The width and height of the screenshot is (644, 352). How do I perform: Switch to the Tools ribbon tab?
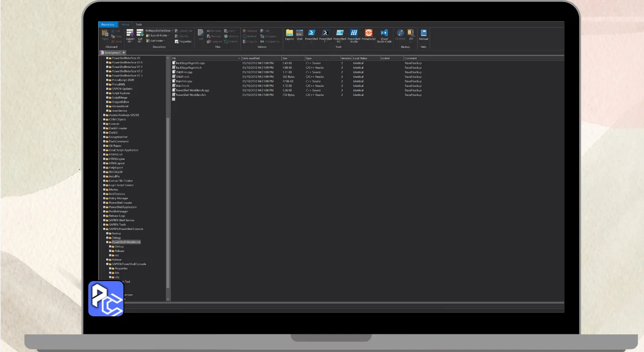point(138,25)
